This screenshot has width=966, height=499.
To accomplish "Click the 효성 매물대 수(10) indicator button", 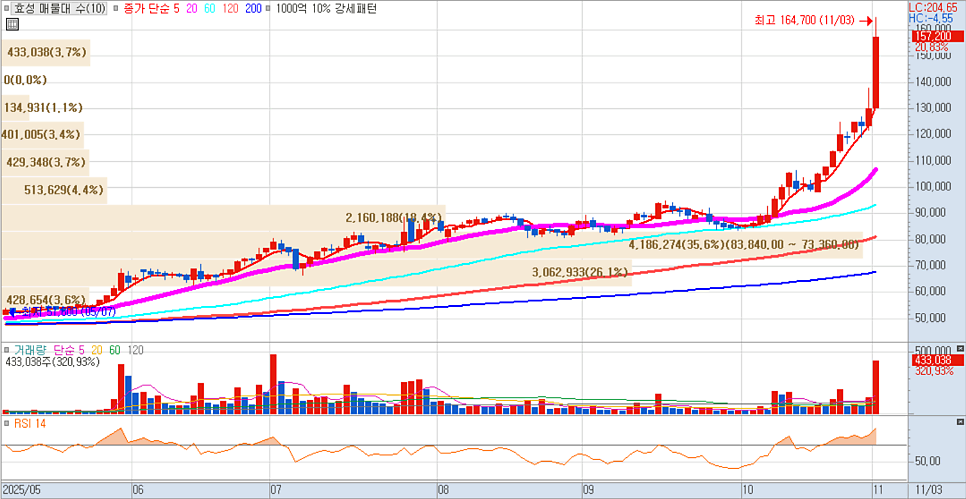I will [59, 9].
